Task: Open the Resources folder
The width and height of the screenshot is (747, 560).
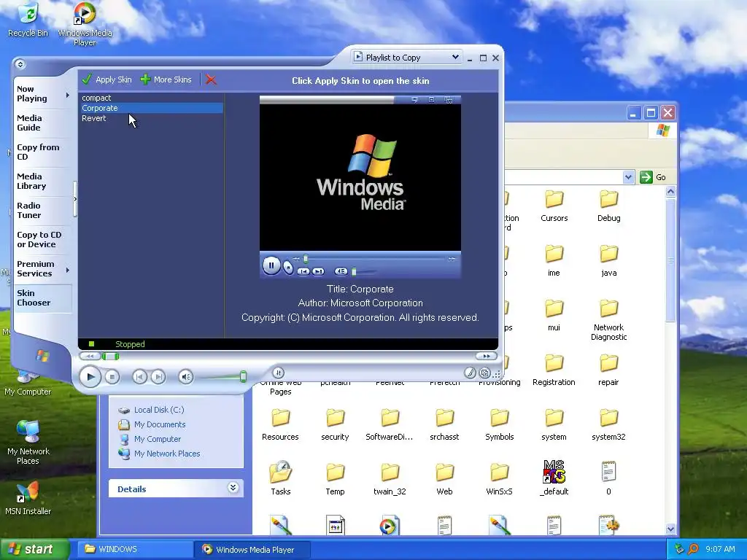Action: click(x=281, y=425)
